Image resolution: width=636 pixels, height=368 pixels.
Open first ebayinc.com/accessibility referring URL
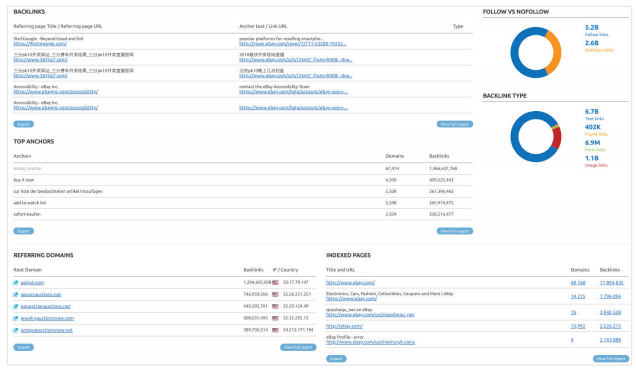pyautogui.click(x=56, y=92)
